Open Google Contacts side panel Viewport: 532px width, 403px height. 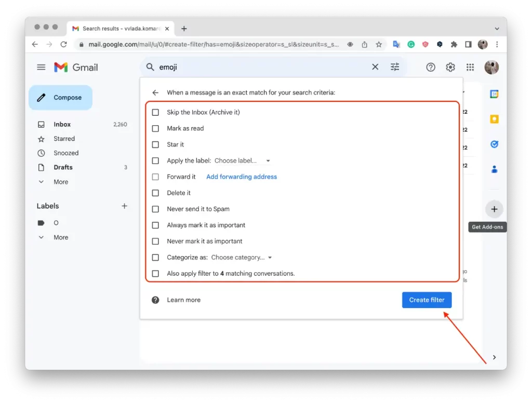pos(494,169)
